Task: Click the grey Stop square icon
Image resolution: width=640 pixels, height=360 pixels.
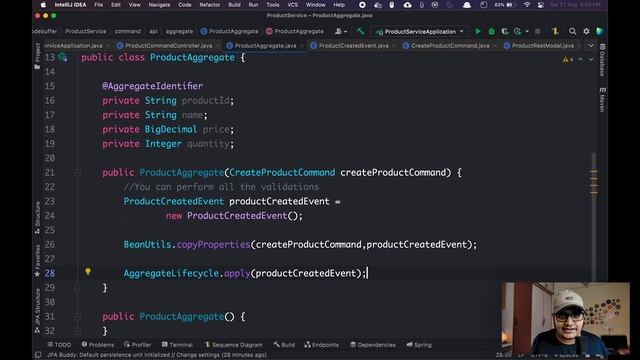Action: pyautogui.click(x=538, y=31)
